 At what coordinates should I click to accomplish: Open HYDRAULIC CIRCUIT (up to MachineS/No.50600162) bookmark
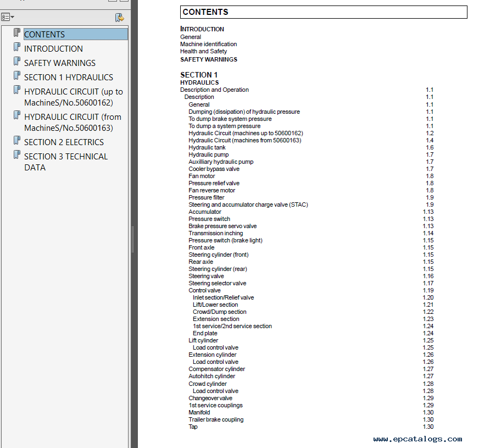coord(74,97)
